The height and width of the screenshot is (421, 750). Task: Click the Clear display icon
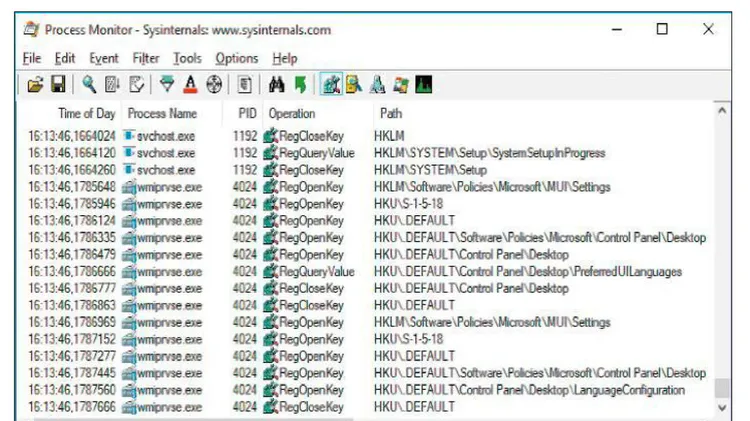coord(136,85)
